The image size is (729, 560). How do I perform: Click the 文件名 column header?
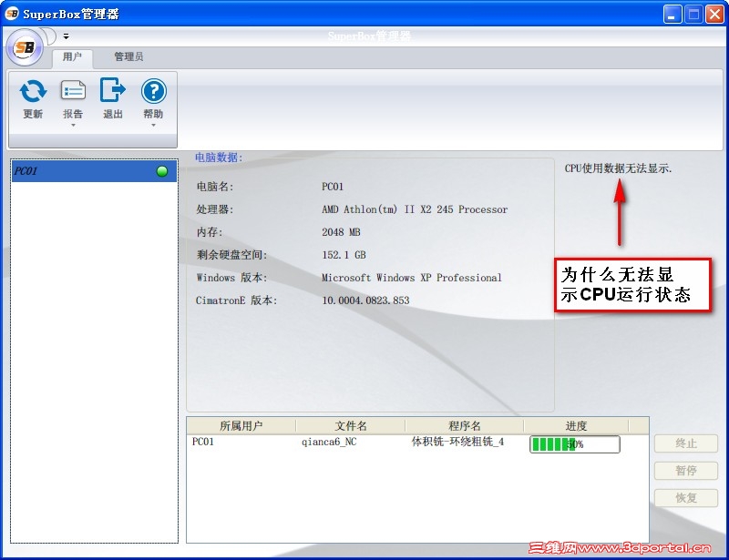tap(351, 426)
